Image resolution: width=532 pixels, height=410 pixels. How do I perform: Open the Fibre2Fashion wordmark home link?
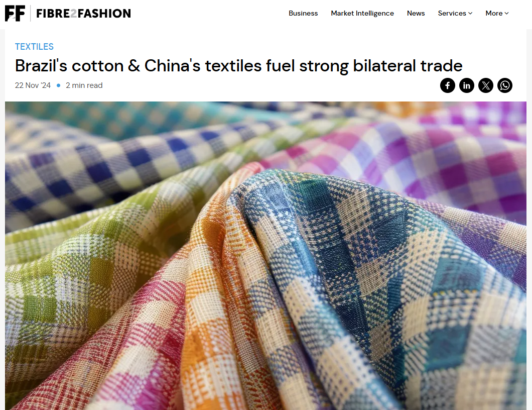(83, 13)
